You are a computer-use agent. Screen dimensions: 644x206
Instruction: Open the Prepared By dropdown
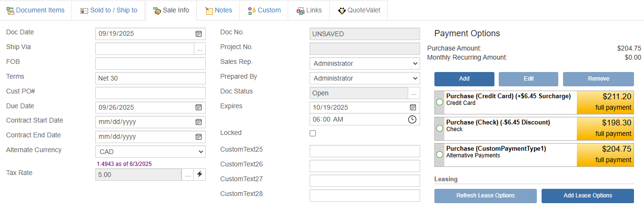click(365, 78)
